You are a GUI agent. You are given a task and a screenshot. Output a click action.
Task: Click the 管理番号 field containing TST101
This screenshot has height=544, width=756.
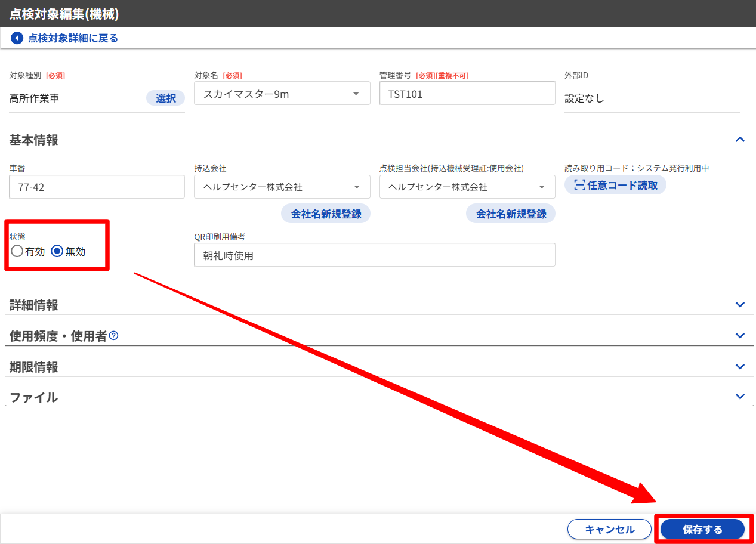[467, 94]
